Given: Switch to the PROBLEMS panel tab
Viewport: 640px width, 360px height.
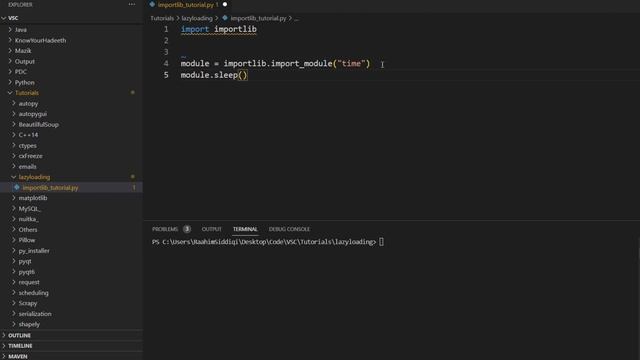Looking at the screenshot, I should (165, 229).
